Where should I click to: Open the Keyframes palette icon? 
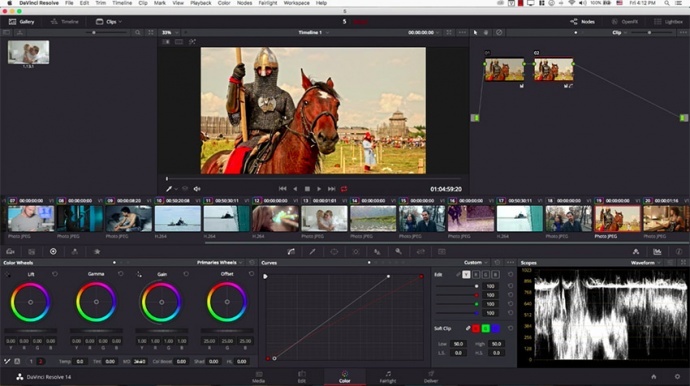pyautogui.click(x=636, y=251)
